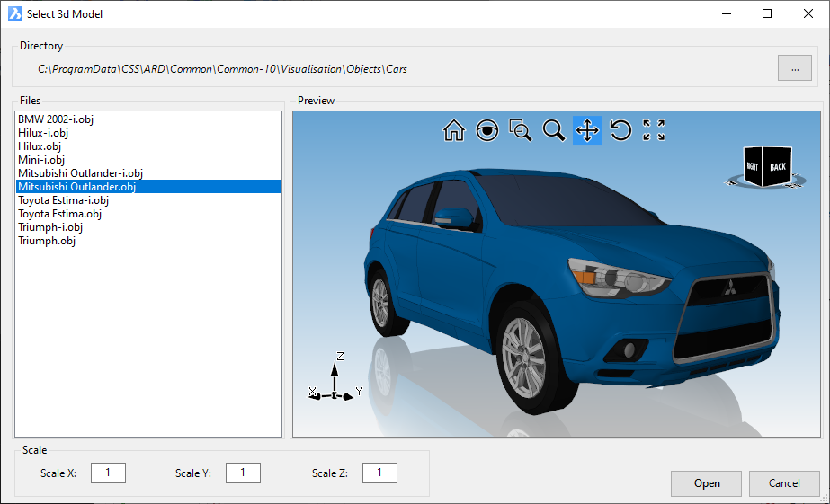Click the blue car in preview

[x=572, y=291]
